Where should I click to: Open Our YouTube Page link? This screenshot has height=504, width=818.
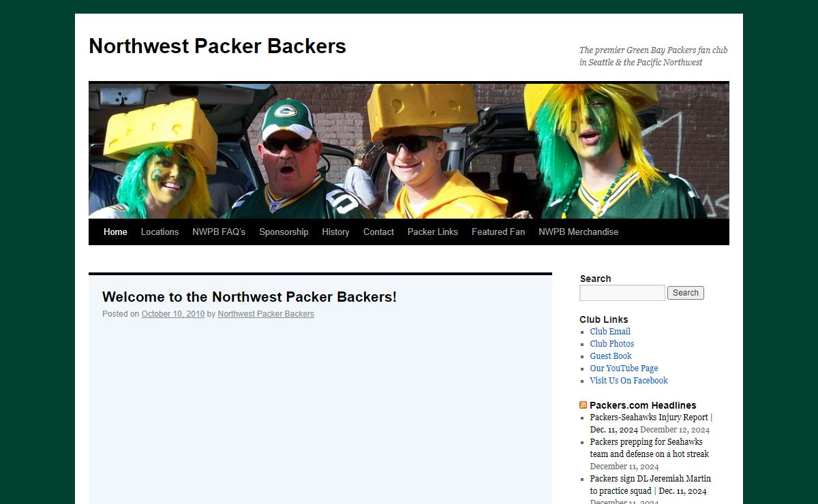point(624,368)
